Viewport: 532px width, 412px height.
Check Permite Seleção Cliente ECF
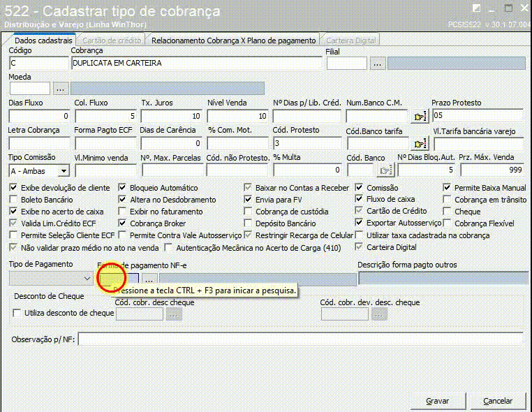[x=13, y=235]
